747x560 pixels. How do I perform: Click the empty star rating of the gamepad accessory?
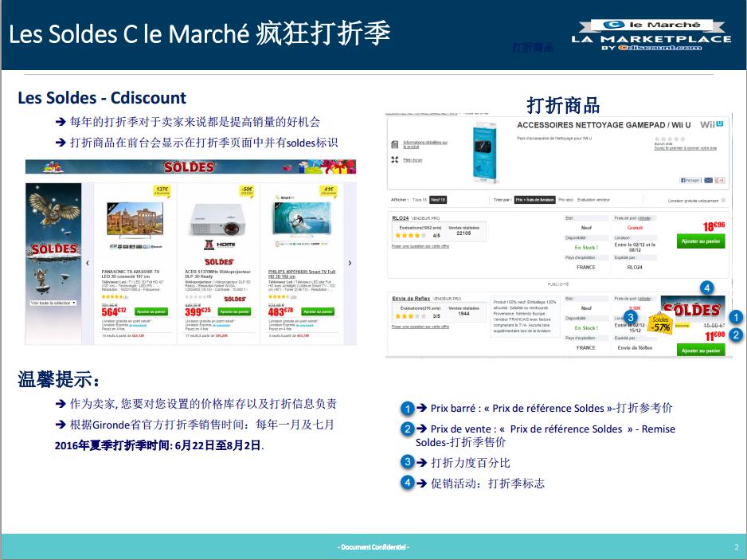point(670,139)
